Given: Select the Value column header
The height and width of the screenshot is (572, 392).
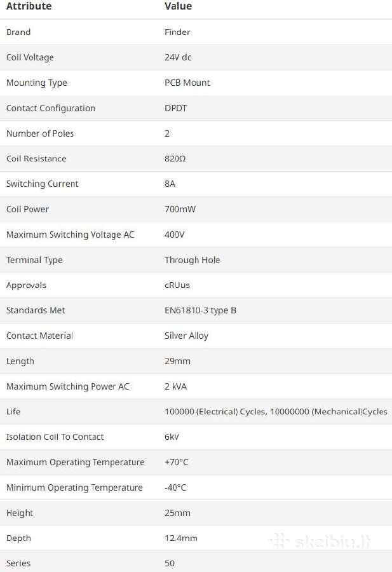Looking at the screenshot, I should [x=178, y=6].
